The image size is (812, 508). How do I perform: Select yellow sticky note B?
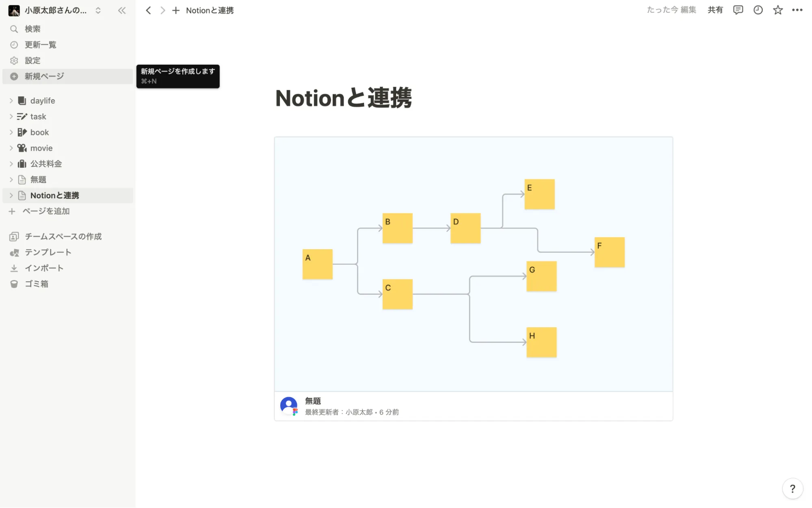point(397,228)
